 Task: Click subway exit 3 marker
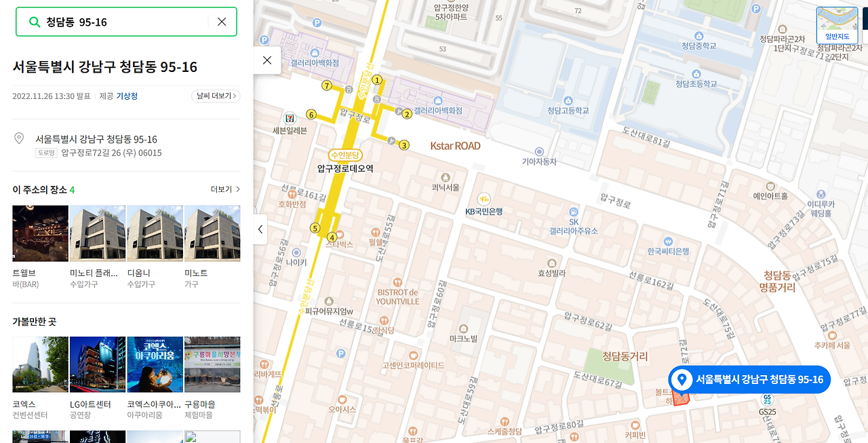point(404,145)
